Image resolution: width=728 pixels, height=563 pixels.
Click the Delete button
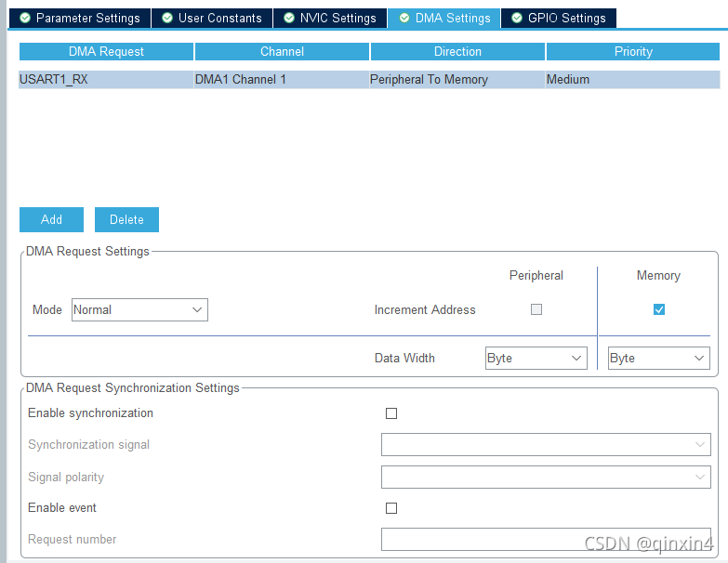coord(126,219)
